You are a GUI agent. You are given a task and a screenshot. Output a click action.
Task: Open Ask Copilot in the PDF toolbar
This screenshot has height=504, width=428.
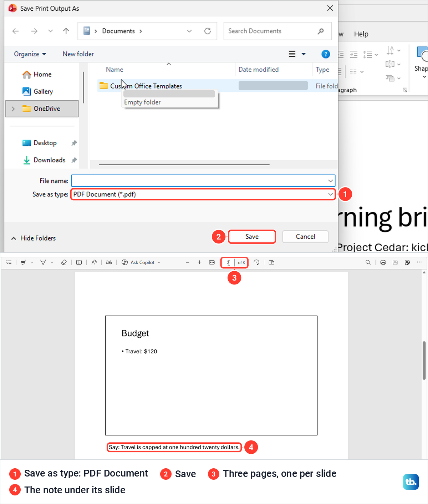(x=141, y=262)
